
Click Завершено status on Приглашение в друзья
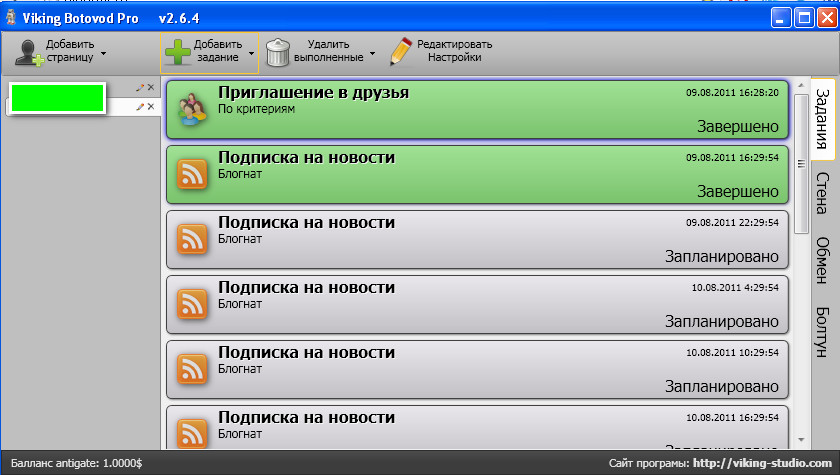click(x=738, y=126)
